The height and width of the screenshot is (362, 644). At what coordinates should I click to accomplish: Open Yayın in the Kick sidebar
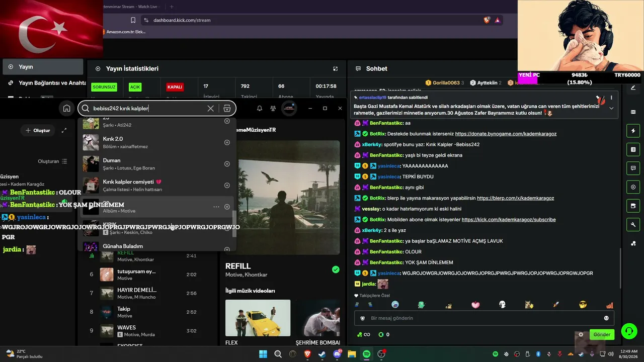[x=42, y=66]
